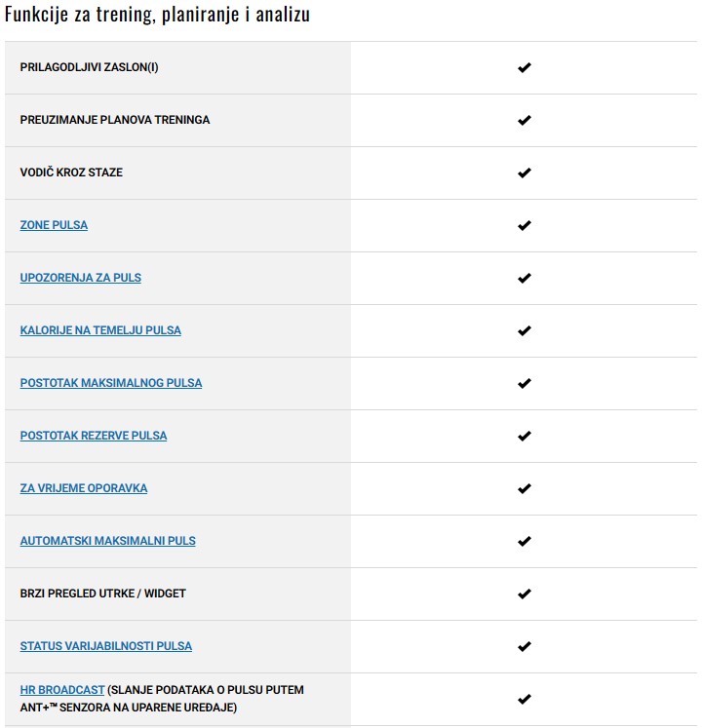703x728 pixels.
Task: Click checkmark beside VODIČ KROZ STAZE
Action: (x=525, y=173)
